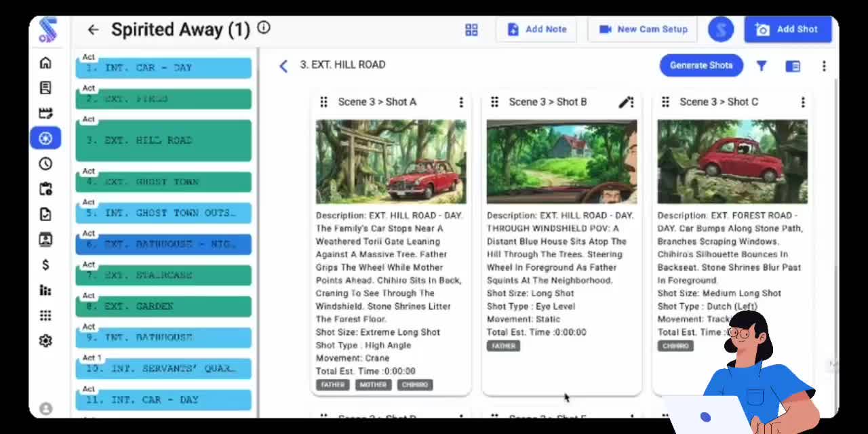Click Shot A 'Movement: Crane' text
This screenshot has height=434, width=868.
pos(353,358)
